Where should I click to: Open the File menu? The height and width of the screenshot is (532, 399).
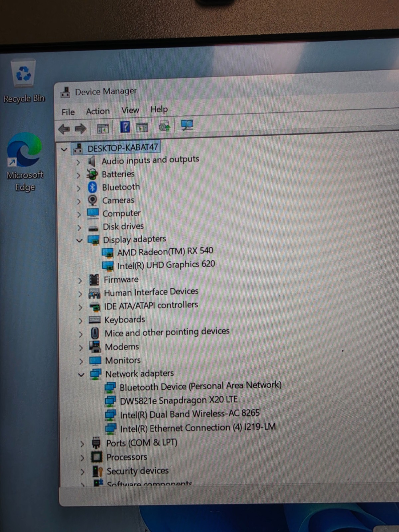click(68, 112)
